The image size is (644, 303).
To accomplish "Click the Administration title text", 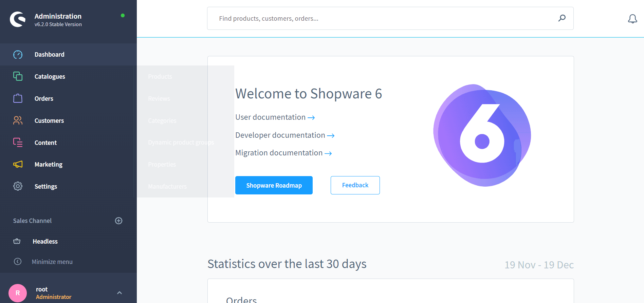I will (58, 16).
